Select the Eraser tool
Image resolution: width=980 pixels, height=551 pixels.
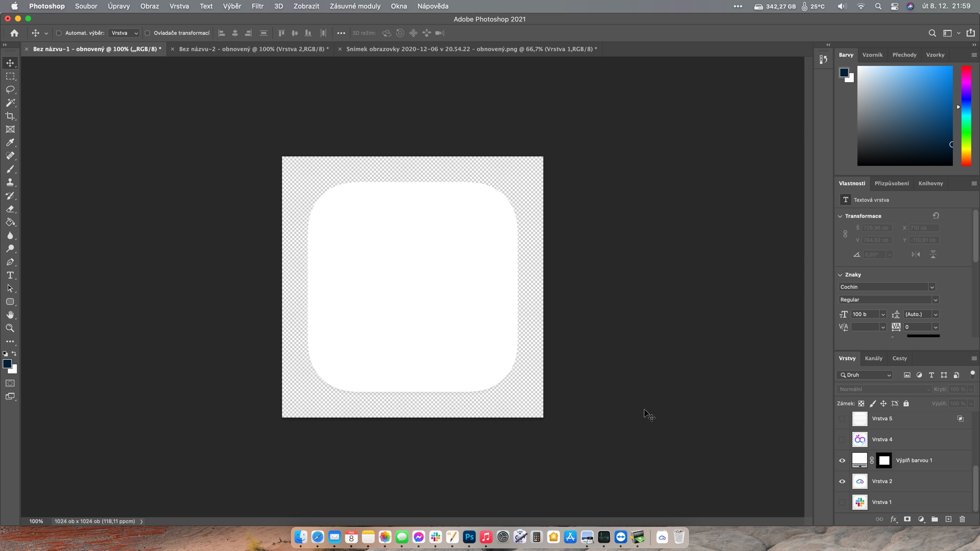coord(10,209)
